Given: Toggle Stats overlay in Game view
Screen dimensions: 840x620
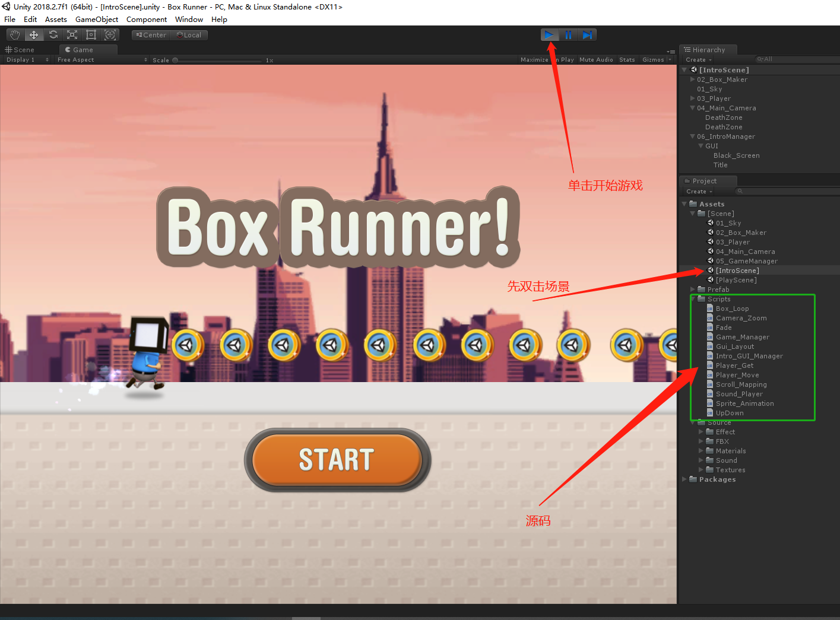Looking at the screenshot, I should (x=627, y=60).
